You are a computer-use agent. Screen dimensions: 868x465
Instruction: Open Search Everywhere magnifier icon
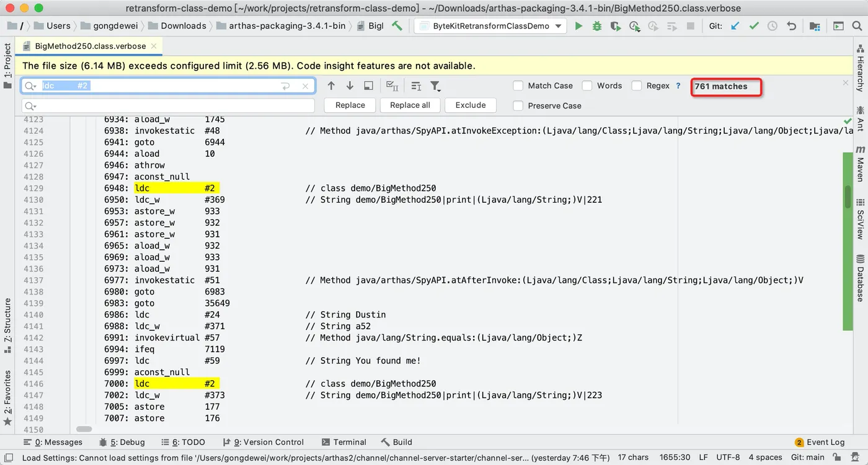click(x=857, y=26)
